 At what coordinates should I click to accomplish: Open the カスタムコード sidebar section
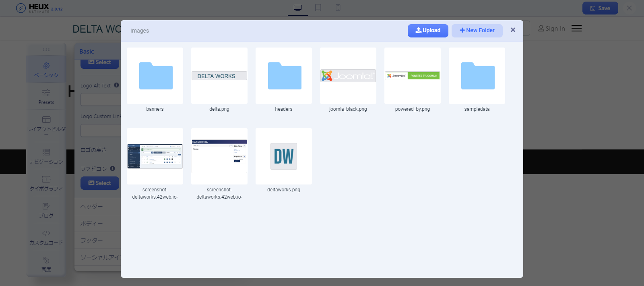[46, 237]
